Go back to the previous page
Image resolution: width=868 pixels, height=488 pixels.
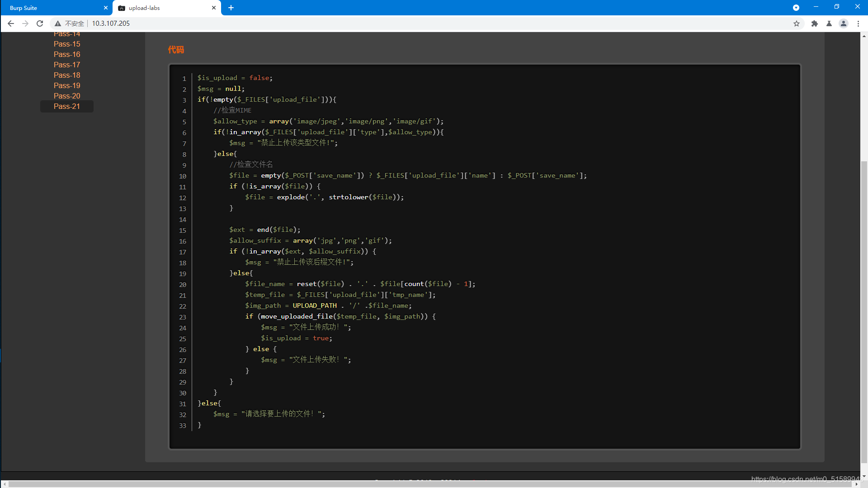(x=11, y=23)
